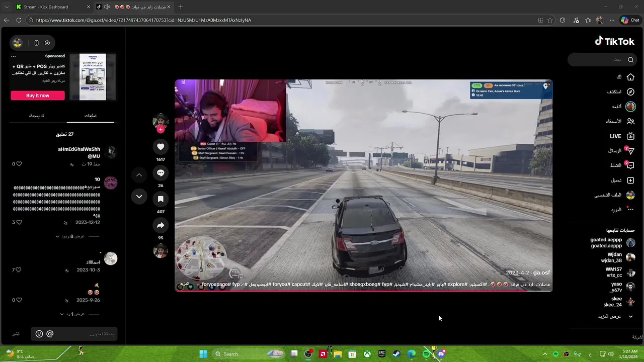
Task: Open the Upload plus icon
Action: click(x=630, y=180)
